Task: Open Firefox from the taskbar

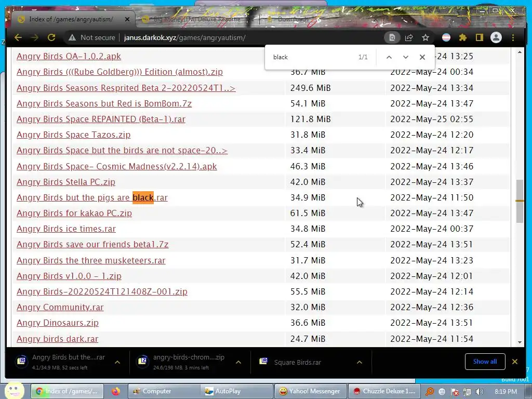Action: click(116, 392)
